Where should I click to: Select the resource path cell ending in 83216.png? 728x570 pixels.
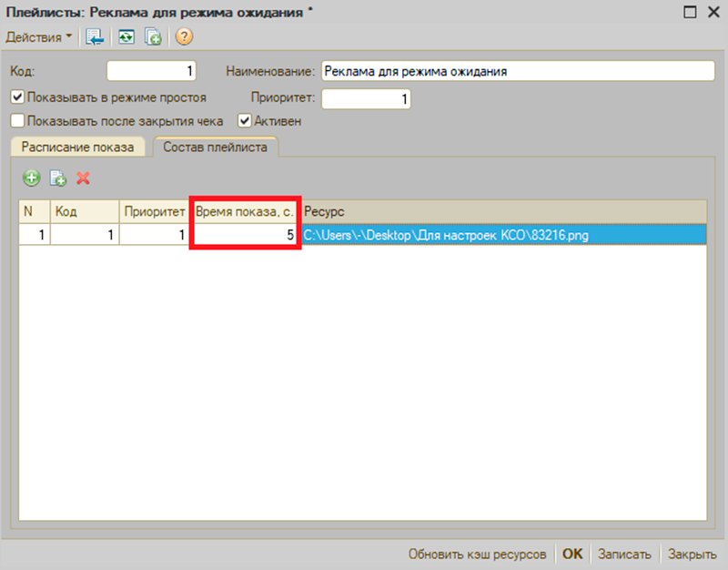(504, 235)
